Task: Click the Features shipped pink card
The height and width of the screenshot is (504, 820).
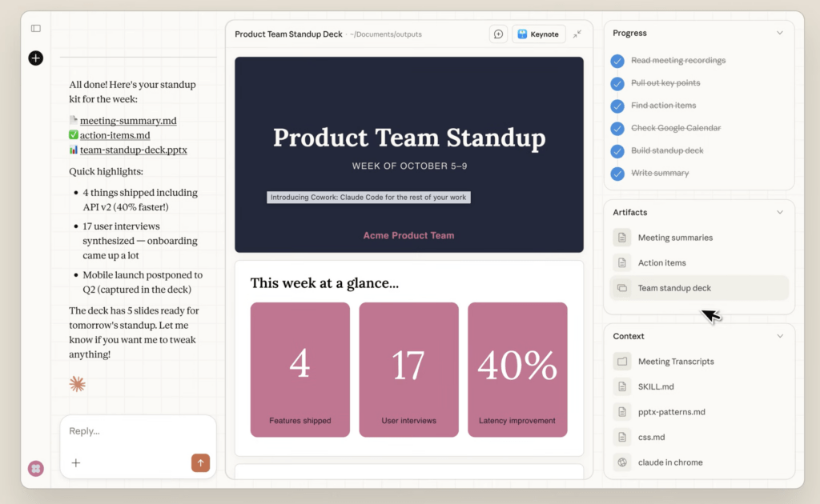Action: (x=299, y=370)
